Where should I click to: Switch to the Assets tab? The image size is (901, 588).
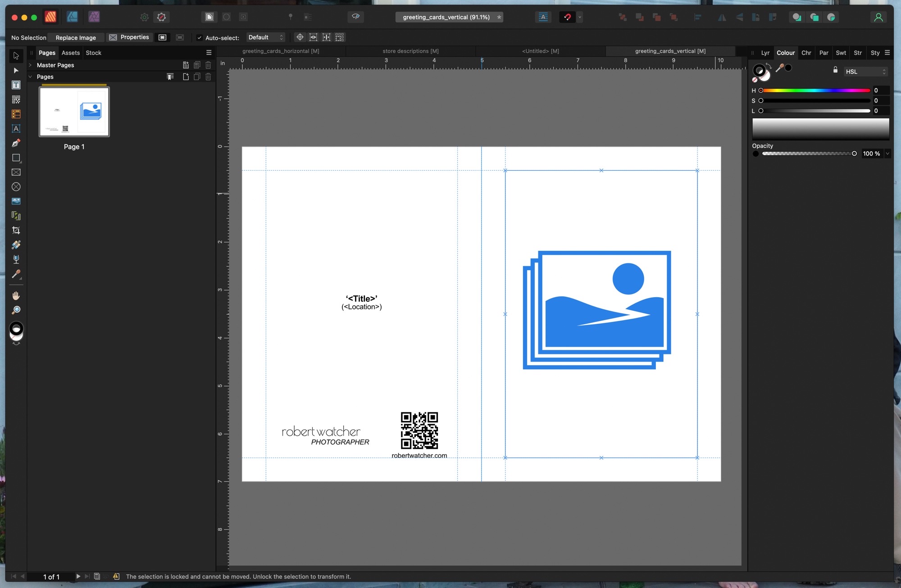coord(71,53)
